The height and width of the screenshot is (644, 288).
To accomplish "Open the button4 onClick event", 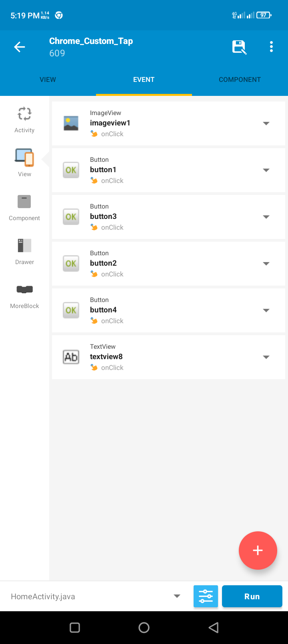I will 168,310.
